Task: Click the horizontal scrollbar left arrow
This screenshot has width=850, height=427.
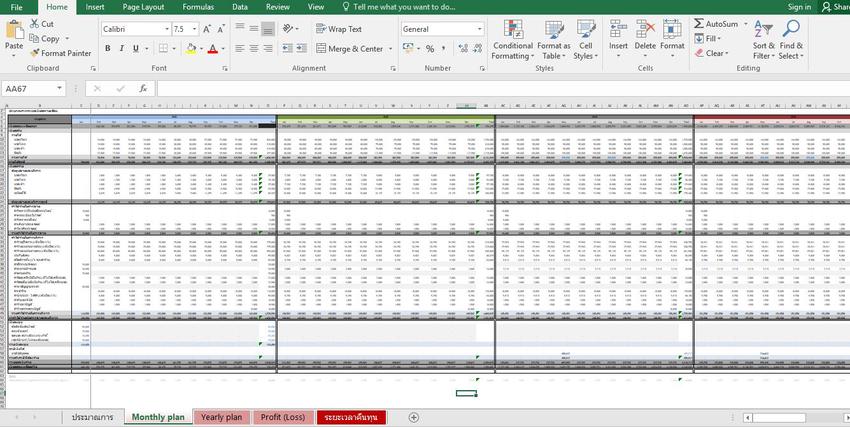Action: (x=748, y=417)
